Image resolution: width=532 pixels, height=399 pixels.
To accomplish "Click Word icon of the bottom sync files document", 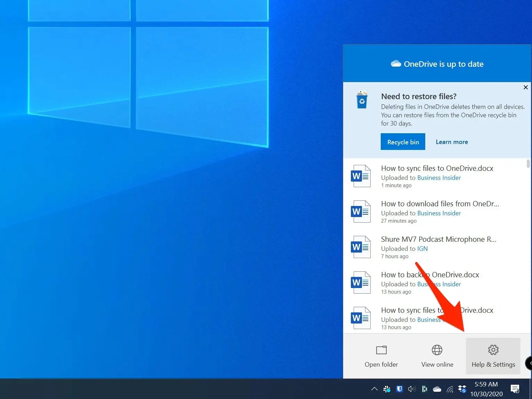I will coord(360,318).
